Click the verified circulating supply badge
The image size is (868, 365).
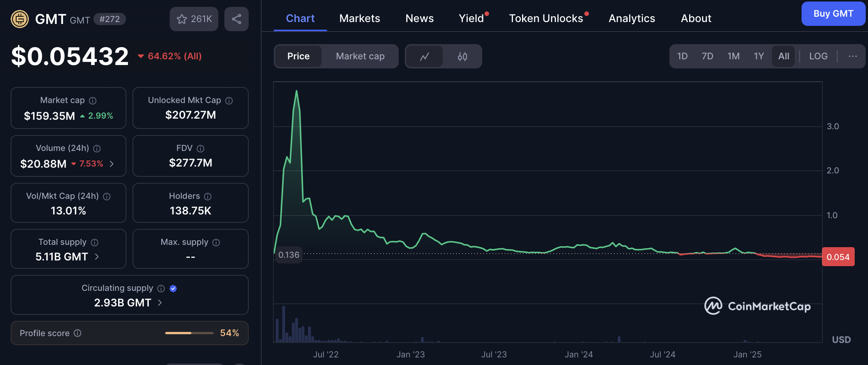[x=173, y=289]
